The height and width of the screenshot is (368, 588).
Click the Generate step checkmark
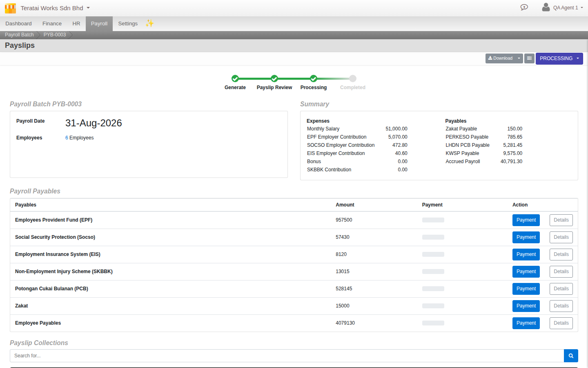[235, 79]
